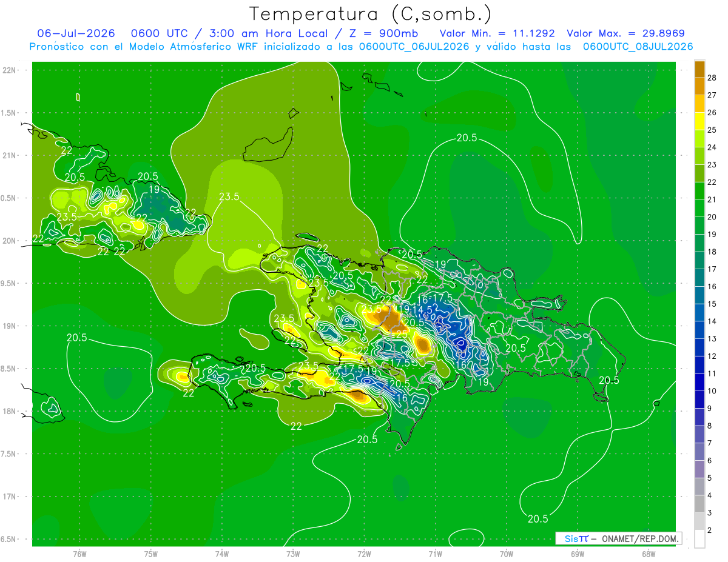The width and height of the screenshot is (728, 562).
Task: Click legend value "23" on the color scale
Action: point(712,164)
